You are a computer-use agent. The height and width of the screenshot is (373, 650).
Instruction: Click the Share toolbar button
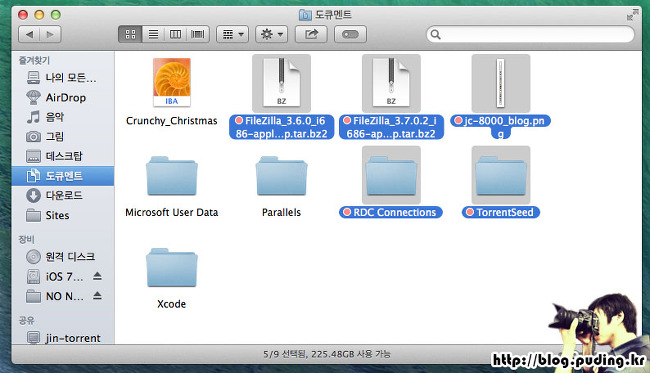click(311, 34)
